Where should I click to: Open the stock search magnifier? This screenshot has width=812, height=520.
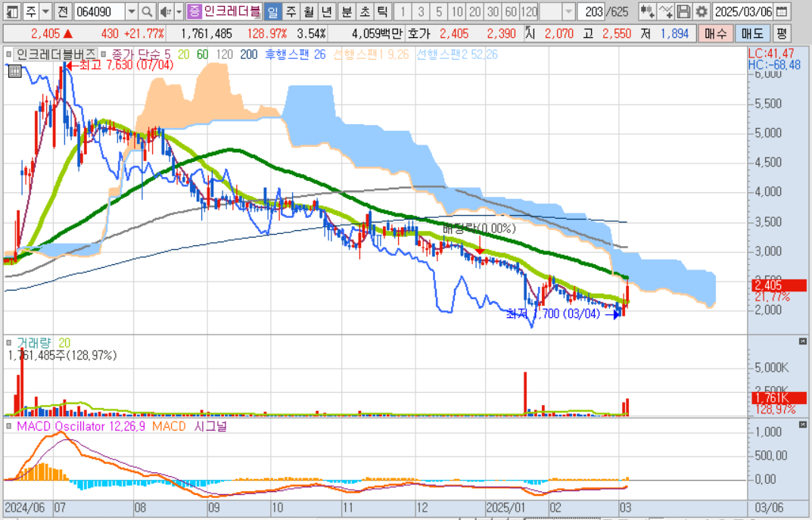[147, 11]
